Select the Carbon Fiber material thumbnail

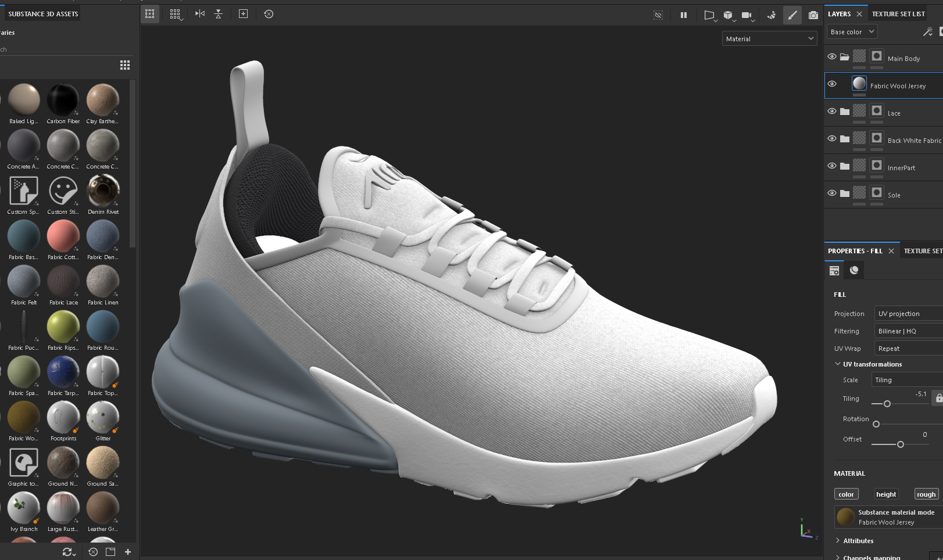point(63,100)
